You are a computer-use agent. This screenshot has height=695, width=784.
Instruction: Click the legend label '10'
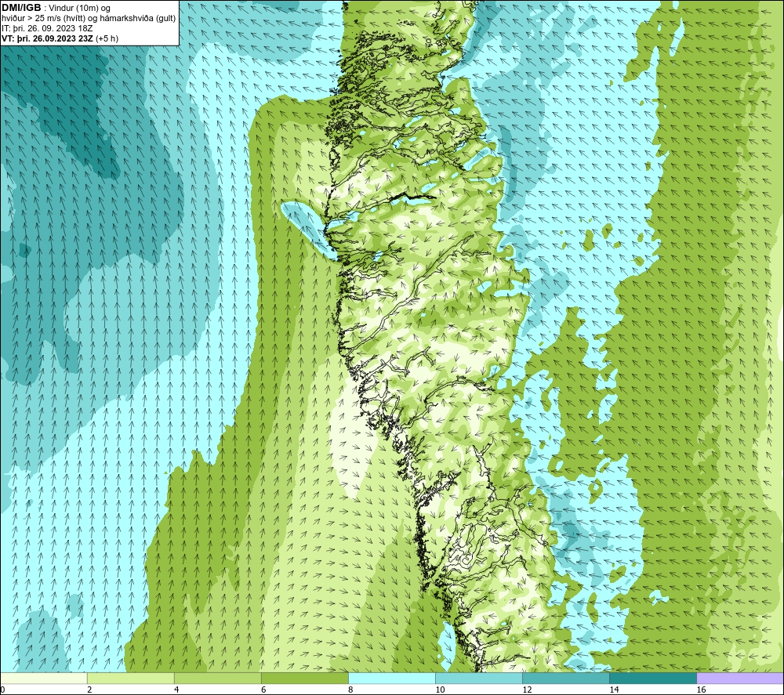(x=440, y=690)
